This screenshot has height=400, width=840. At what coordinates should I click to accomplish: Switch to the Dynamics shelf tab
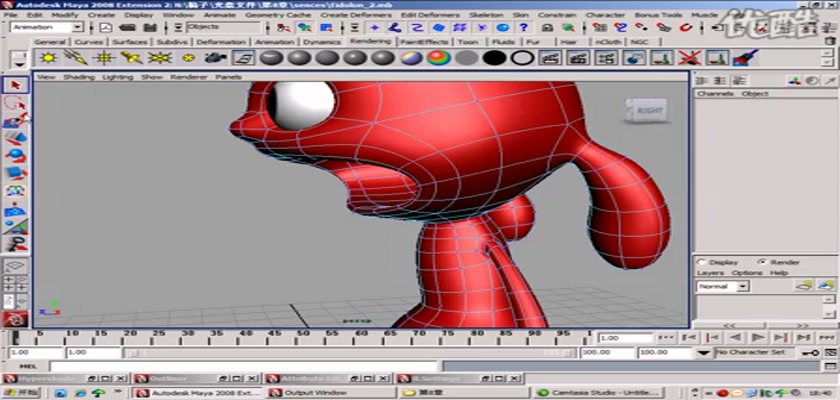[322, 41]
